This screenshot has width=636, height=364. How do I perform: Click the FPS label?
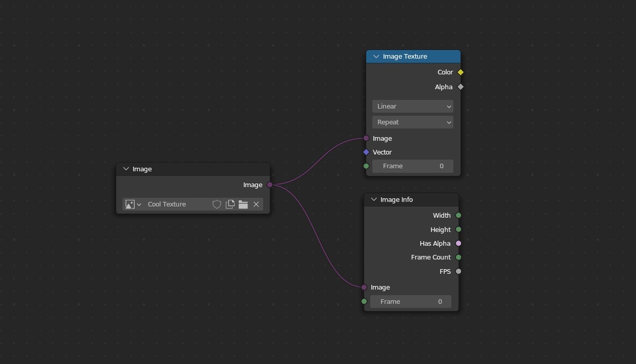coord(445,272)
